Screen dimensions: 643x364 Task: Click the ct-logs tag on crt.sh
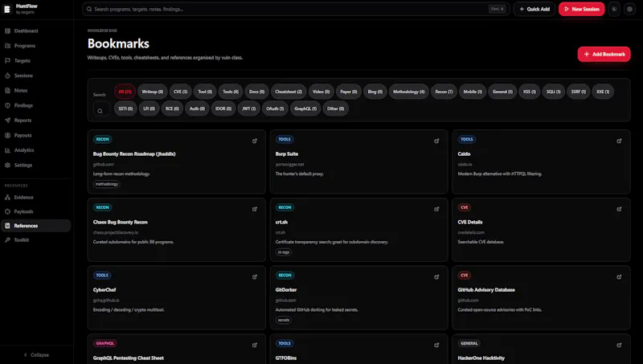pos(284,252)
